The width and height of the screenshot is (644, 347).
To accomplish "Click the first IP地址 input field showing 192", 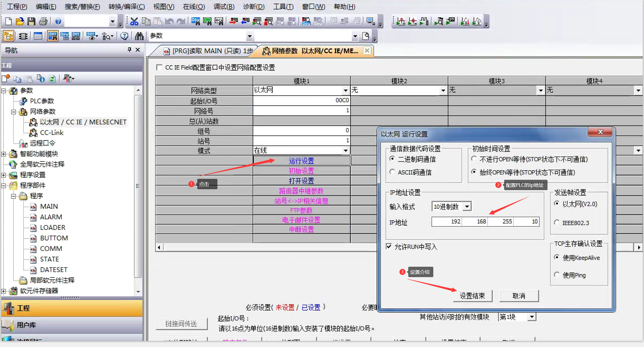I will (446, 222).
